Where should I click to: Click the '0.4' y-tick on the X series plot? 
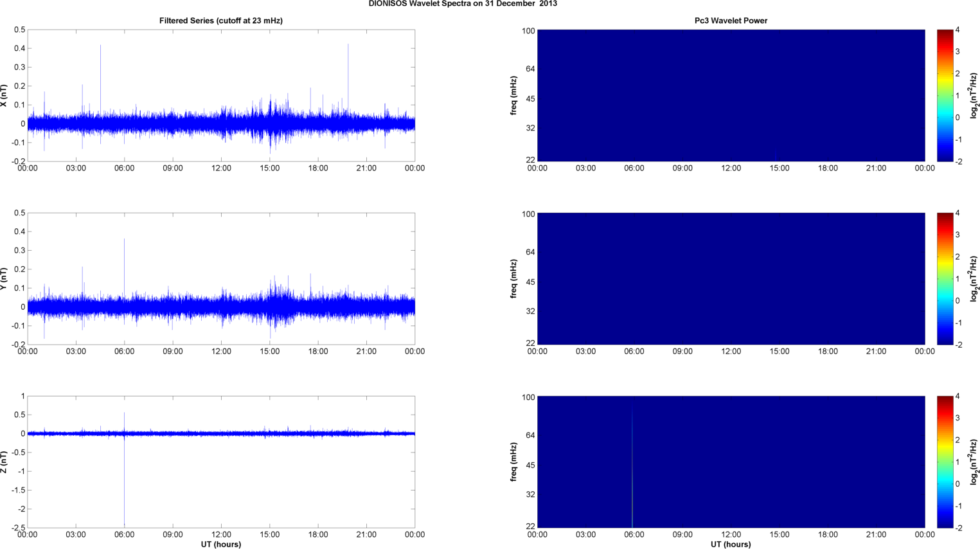click(19, 49)
